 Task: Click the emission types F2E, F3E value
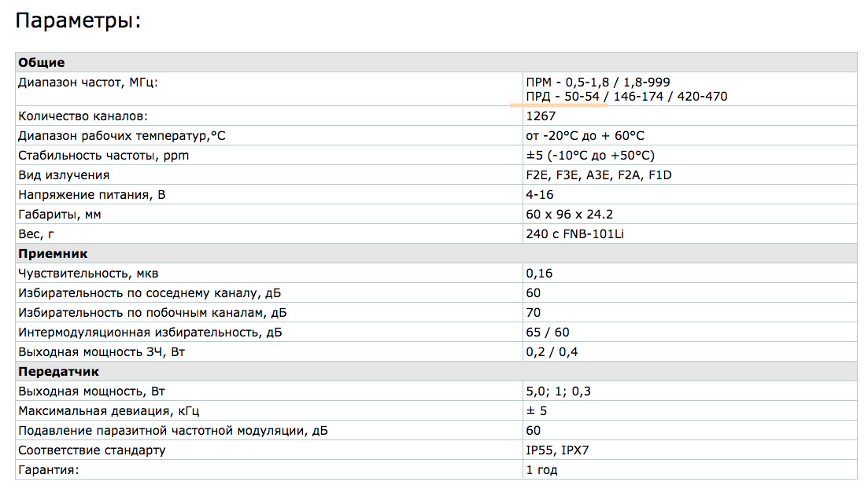click(599, 175)
